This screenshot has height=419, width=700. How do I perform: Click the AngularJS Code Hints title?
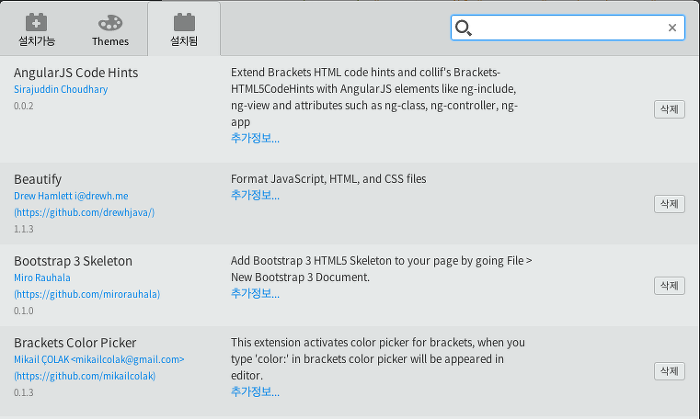coord(76,73)
